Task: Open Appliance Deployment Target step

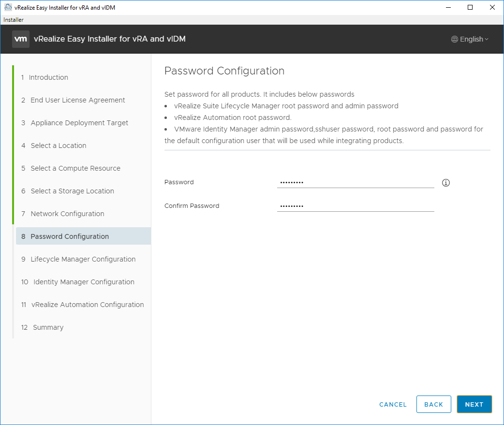Action: (74, 123)
